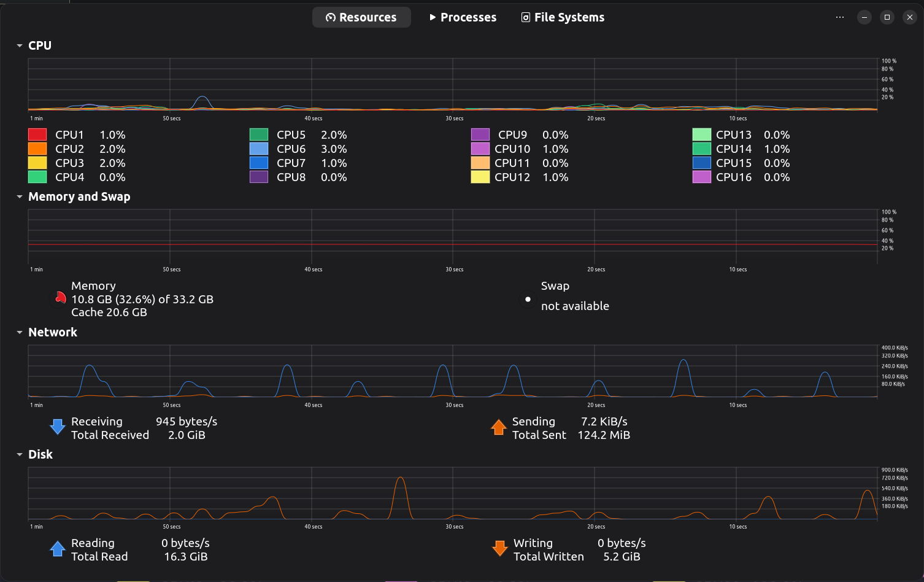Click the memory usage 10.8 GB text

142,300
